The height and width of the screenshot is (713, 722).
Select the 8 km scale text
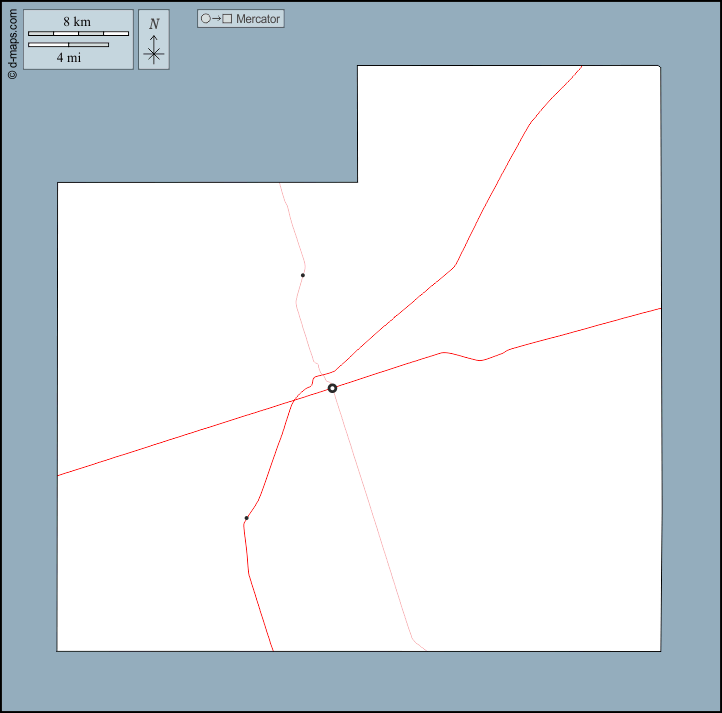pos(78,21)
